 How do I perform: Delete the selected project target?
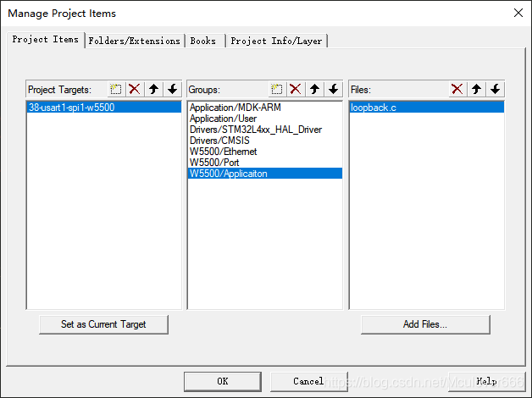[135, 90]
